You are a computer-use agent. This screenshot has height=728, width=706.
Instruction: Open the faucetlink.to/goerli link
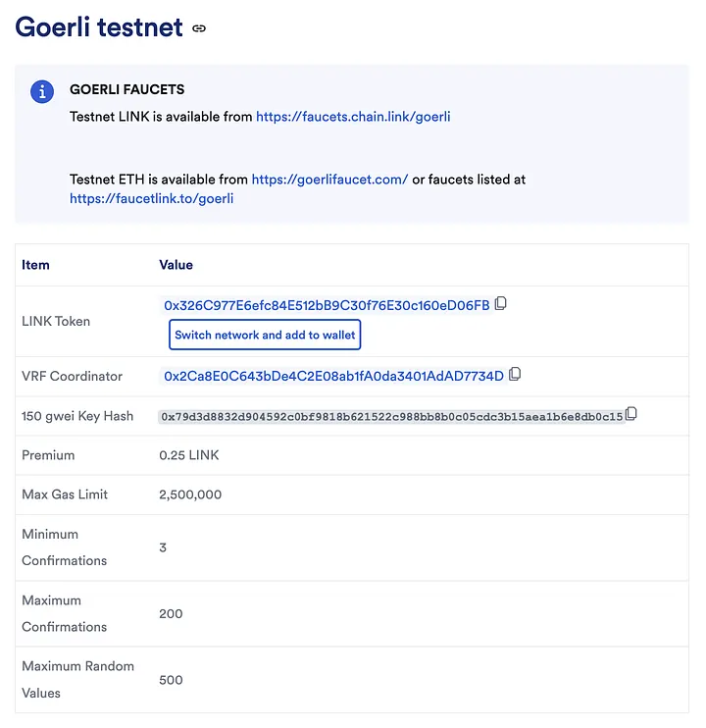(x=151, y=198)
